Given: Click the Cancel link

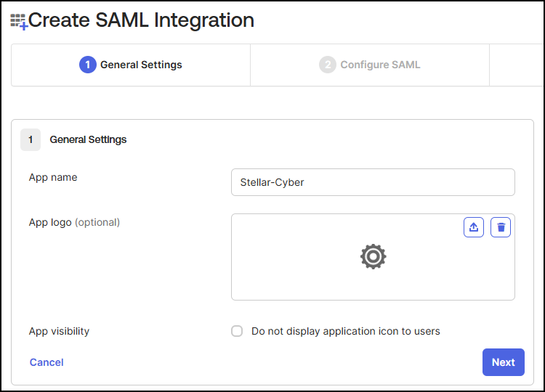Looking at the screenshot, I should [x=47, y=362].
